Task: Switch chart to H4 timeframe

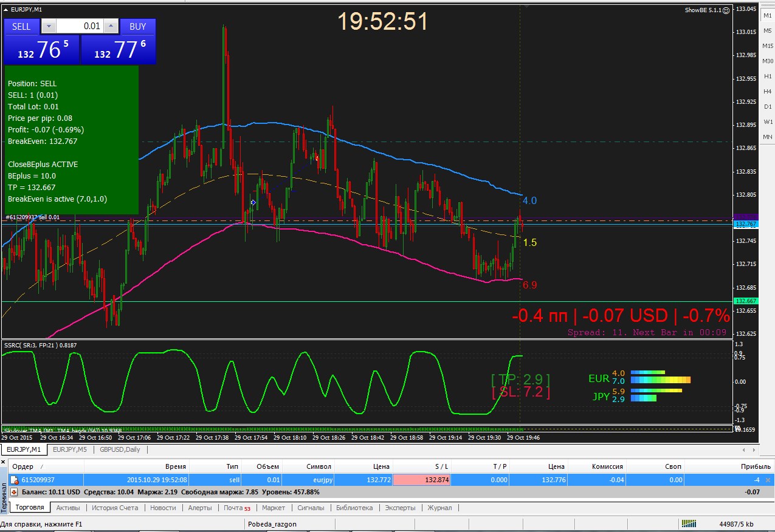Action: point(768,92)
